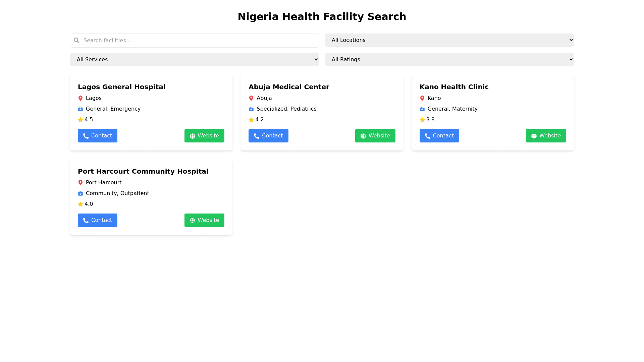The width and height of the screenshot is (644, 362).
Task: Click the star icon next to 3.8 rating
Action: (422, 120)
